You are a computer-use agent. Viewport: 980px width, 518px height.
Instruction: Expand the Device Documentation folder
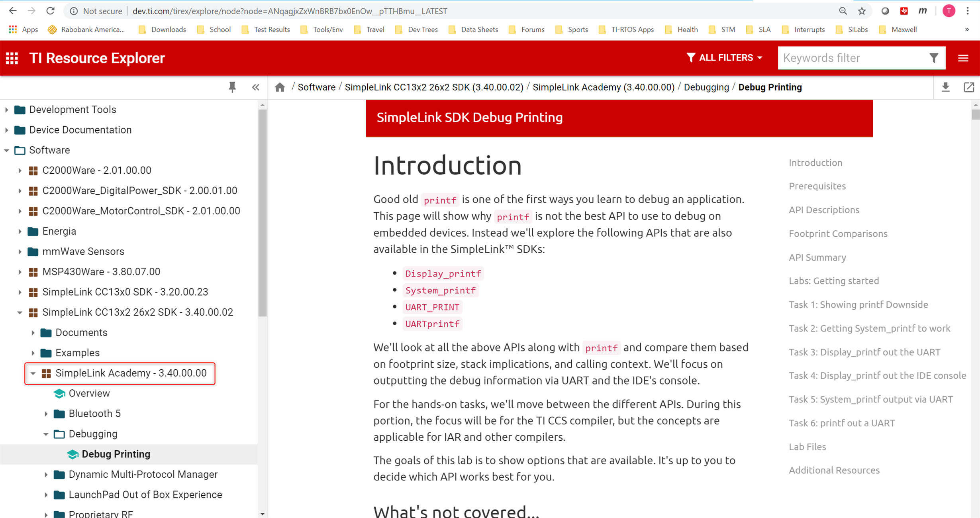click(x=6, y=130)
